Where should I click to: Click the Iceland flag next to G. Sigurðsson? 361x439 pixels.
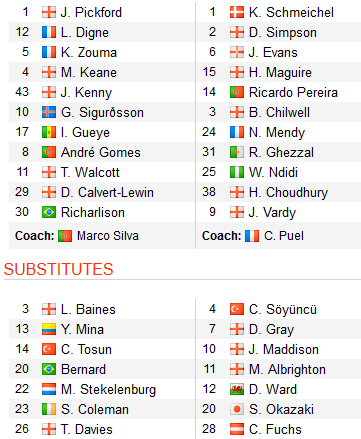(x=49, y=112)
